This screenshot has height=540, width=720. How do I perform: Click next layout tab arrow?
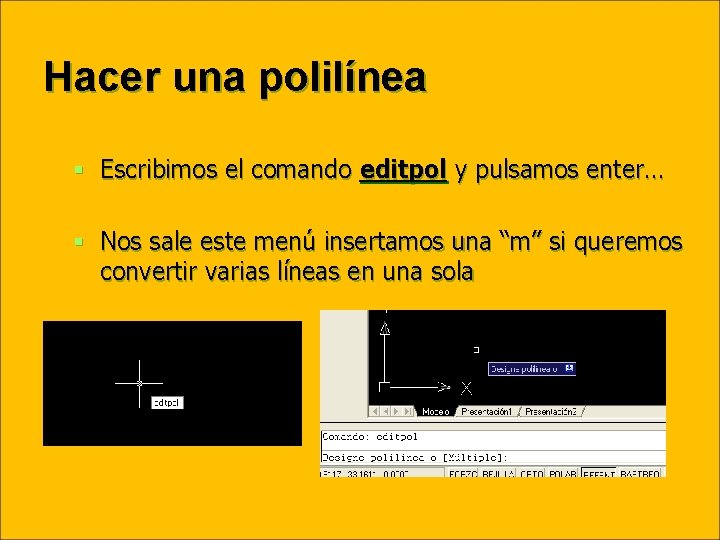396,411
